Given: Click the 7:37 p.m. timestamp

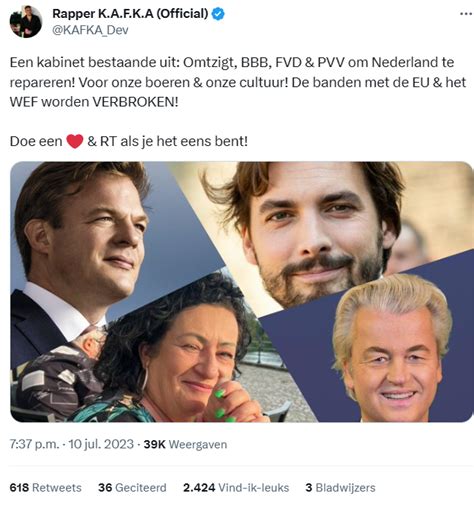Looking at the screenshot, I should coord(34,444).
